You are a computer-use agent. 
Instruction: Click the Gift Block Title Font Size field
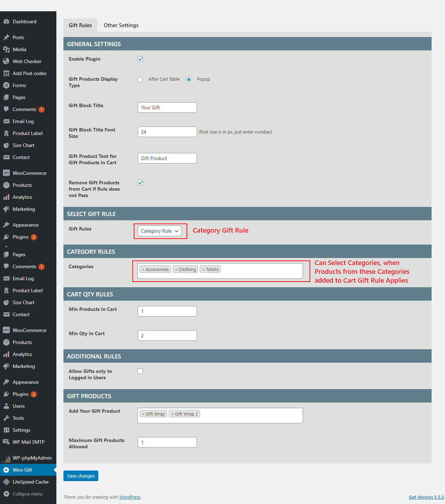(167, 132)
